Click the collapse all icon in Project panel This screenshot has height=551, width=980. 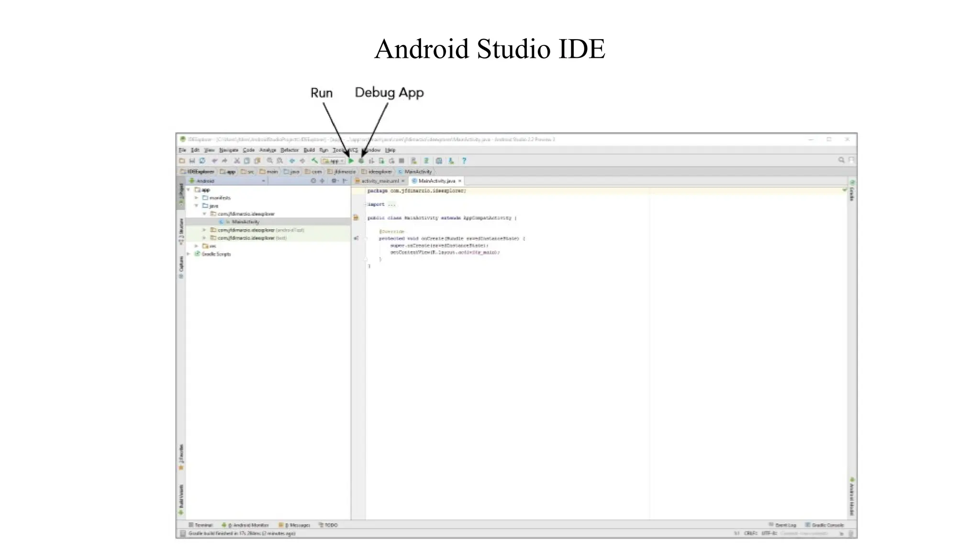[322, 181]
